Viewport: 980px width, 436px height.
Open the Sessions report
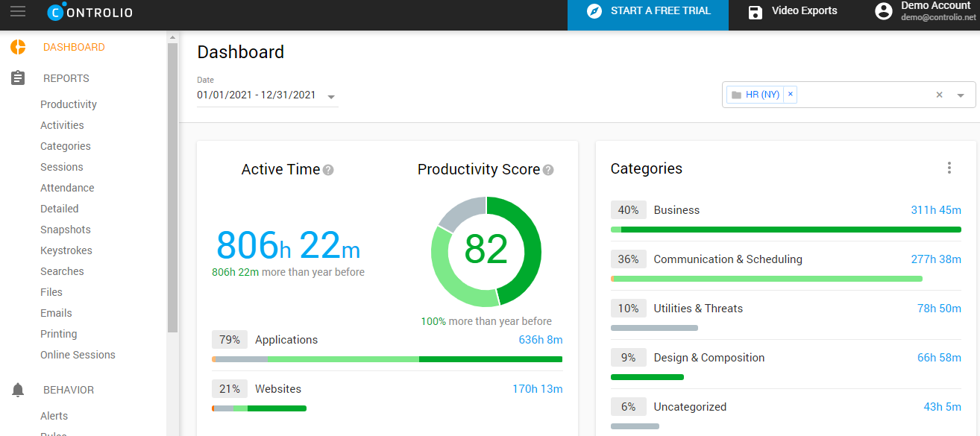(62, 167)
